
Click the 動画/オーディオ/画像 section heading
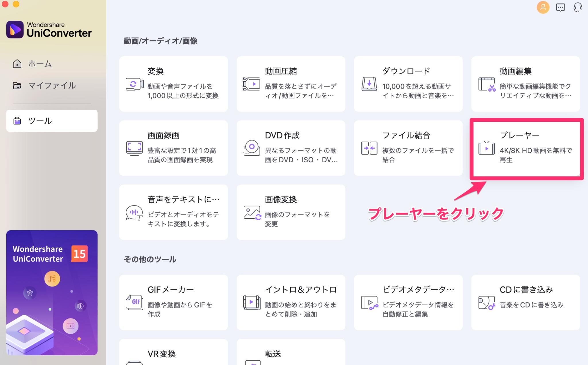(x=160, y=41)
